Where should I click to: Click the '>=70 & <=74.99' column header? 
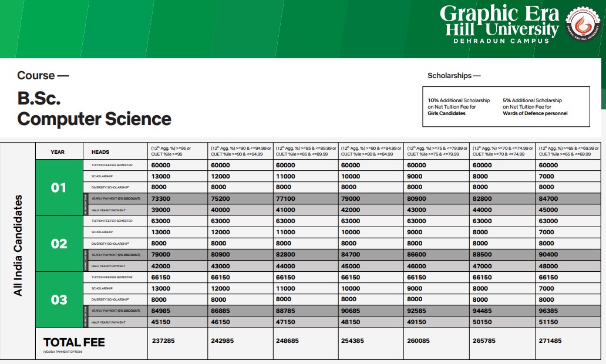point(503,151)
